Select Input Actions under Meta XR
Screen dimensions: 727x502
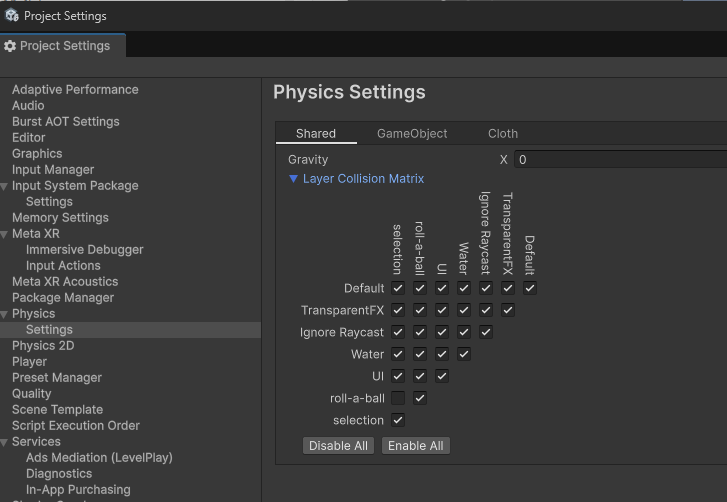coord(63,266)
